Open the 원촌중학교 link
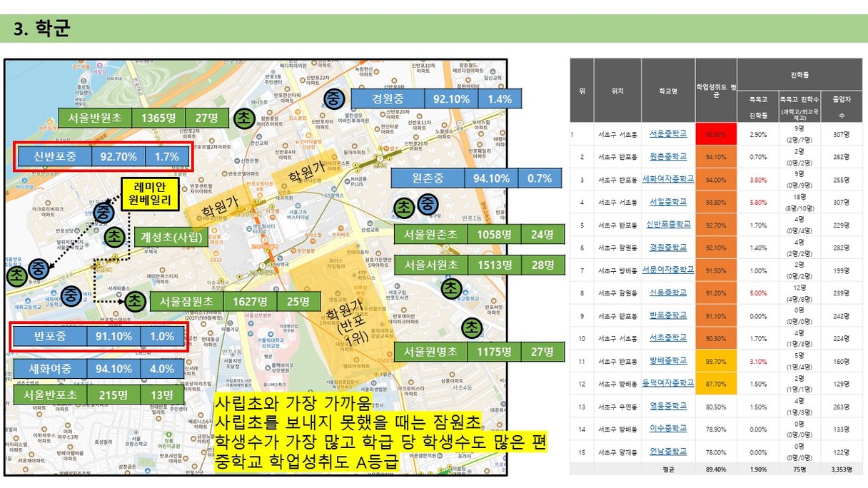The height and width of the screenshot is (488, 868). pyautogui.click(x=668, y=156)
